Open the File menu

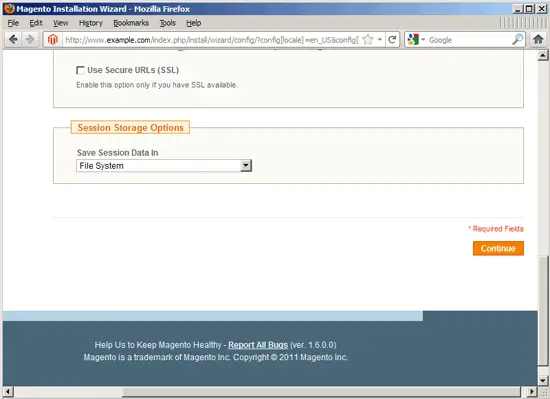(13, 23)
